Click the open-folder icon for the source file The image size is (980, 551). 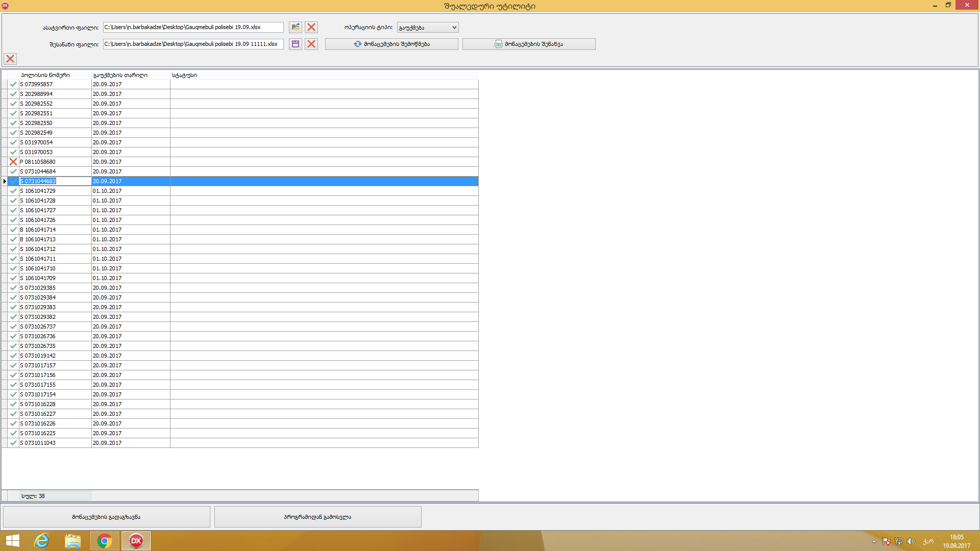(296, 27)
